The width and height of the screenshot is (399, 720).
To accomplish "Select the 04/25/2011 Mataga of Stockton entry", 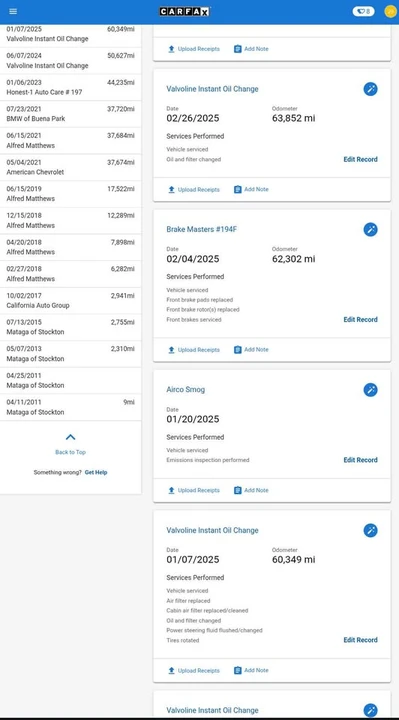I will point(70,381).
